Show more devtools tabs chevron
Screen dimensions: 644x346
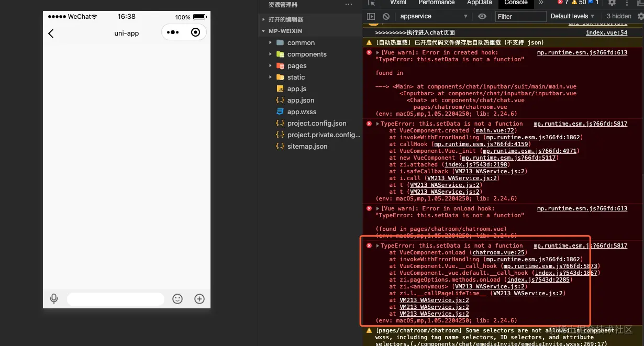pyautogui.click(x=541, y=3)
